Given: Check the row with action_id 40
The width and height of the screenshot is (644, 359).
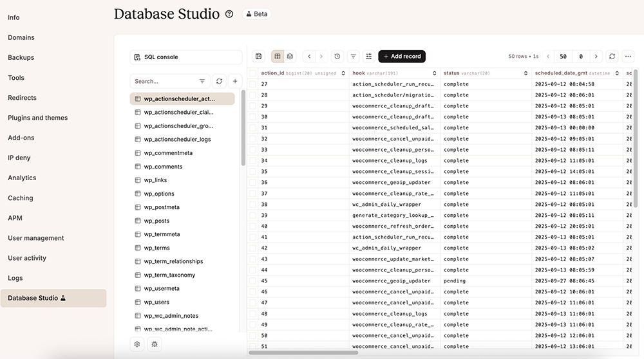Looking at the screenshot, I should coord(252,226).
